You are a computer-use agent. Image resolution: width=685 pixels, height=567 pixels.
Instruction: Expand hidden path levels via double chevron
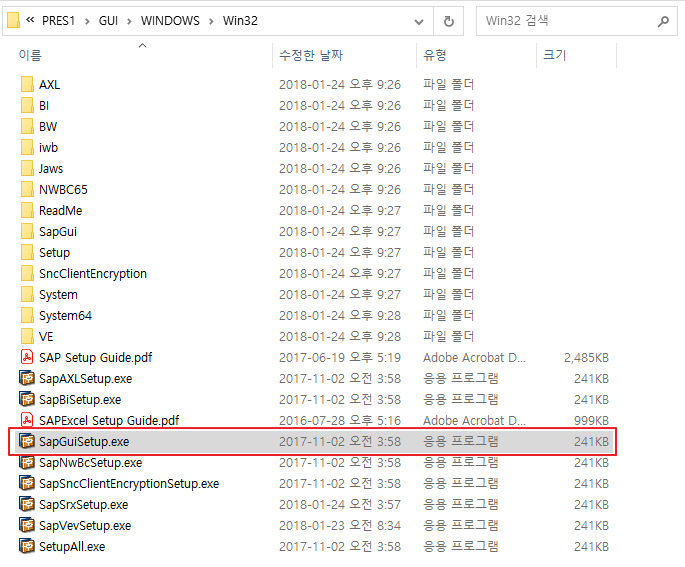30,20
